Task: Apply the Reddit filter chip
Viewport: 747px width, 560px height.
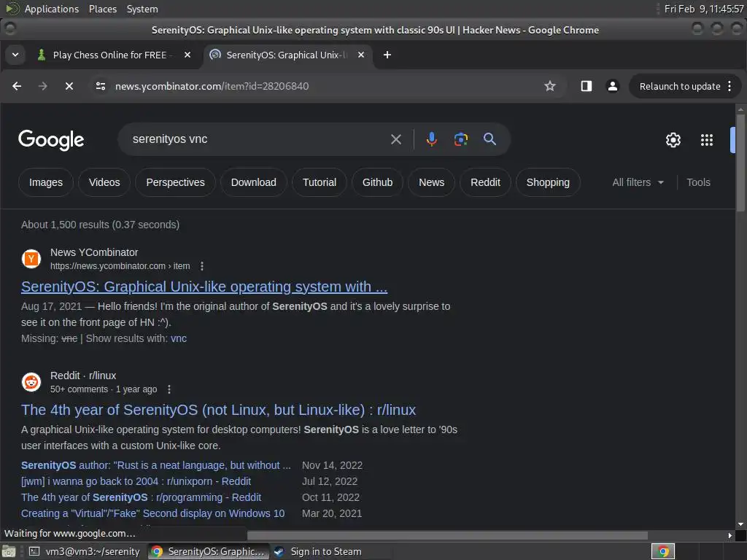Action: 485,182
